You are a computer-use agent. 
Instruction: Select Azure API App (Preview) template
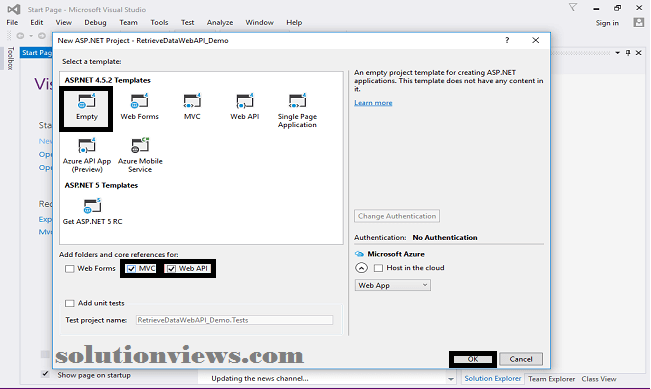tap(87, 156)
